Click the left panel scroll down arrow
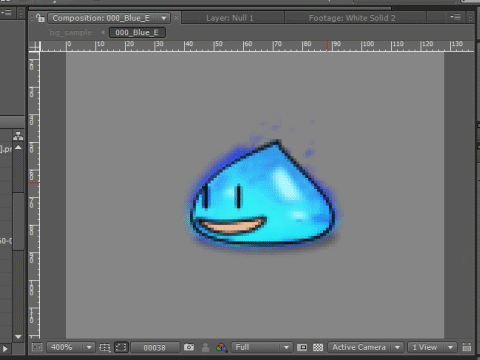The width and height of the screenshot is (480, 360). coord(18,337)
